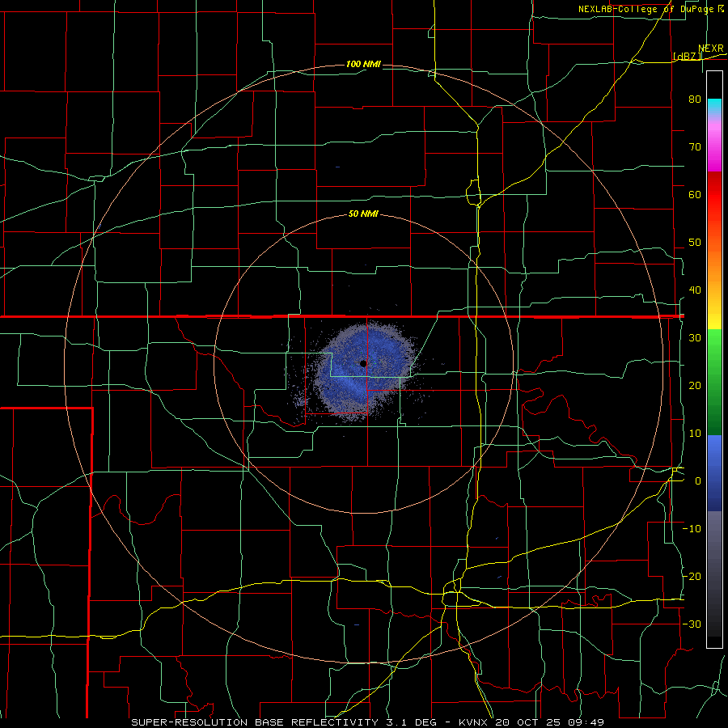Click the [dBZ] units label
This screenshot has width=728, height=728.
[688, 56]
